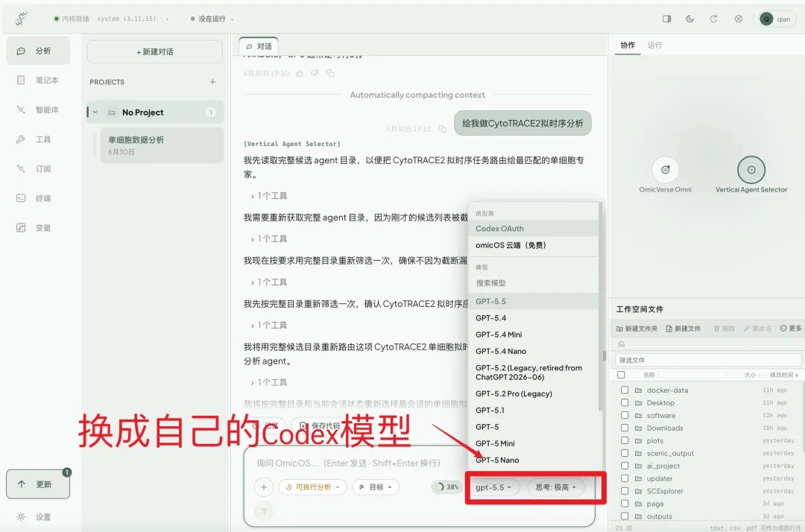Copy the 19:10 response
Image resolution: width=805 pixels, height=532 pixels.
pyautogui.click(x=330, y=73)
